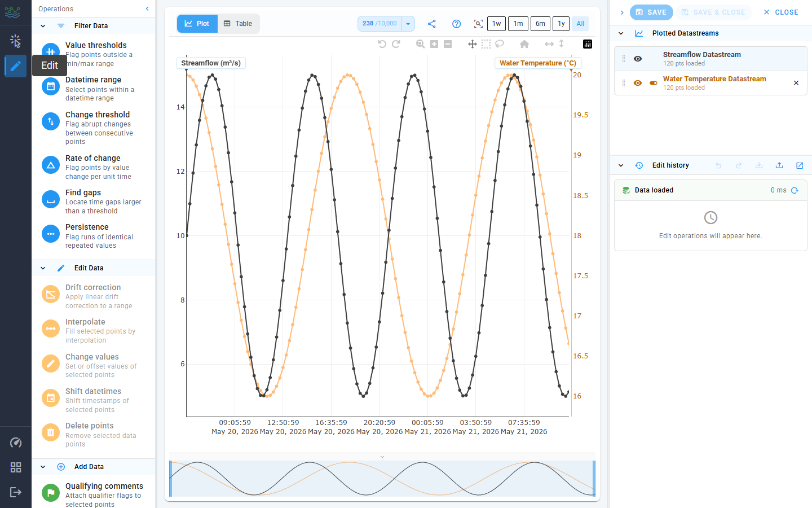Switch to the Table tab
The width and height of the screenshot is (812, 508).
coord(238,24)
